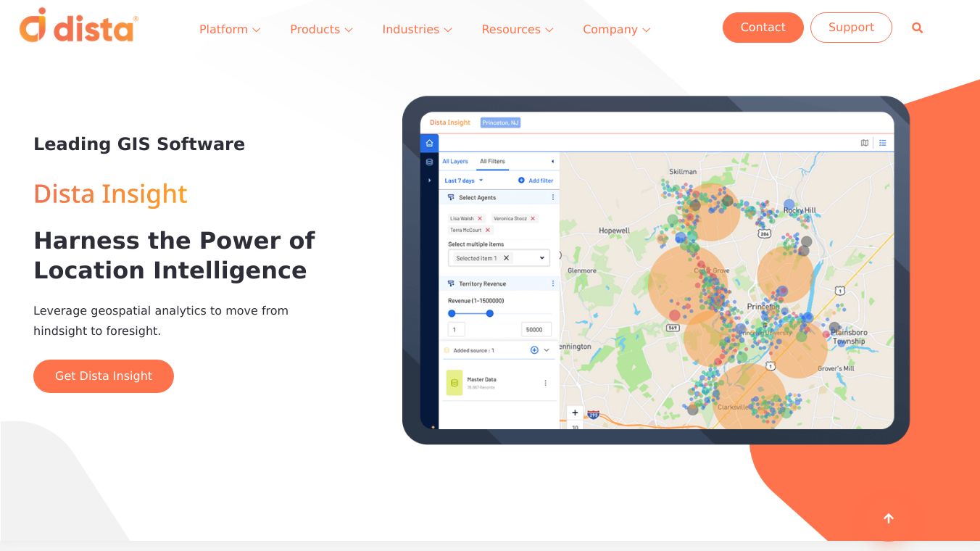This screenshot has width=980, height=551.
Task: Remove Terra McCourt agent tag
Action: (x=488, y=230)
